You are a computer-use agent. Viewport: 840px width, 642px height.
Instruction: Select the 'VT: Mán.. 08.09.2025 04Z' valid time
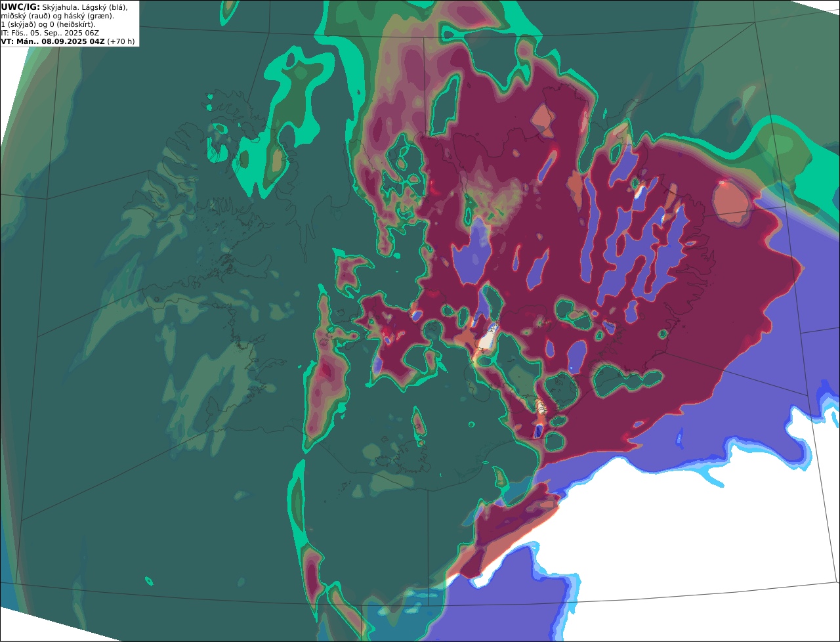point(53,41)
